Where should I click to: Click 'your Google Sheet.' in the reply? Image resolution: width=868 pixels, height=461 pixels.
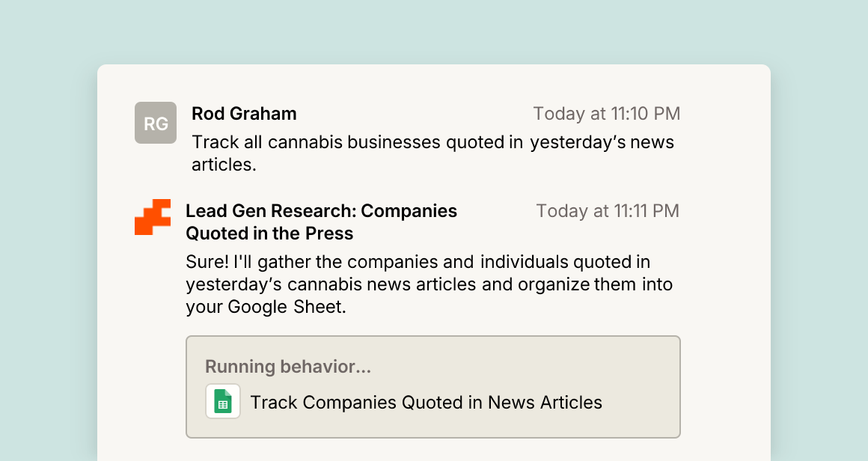pyautogui.click(x=266, y=307)
